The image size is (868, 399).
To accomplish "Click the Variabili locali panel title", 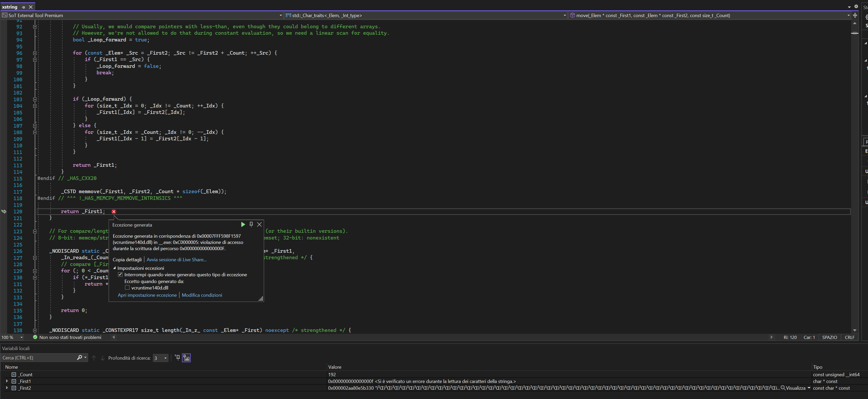I will [16, 349].
